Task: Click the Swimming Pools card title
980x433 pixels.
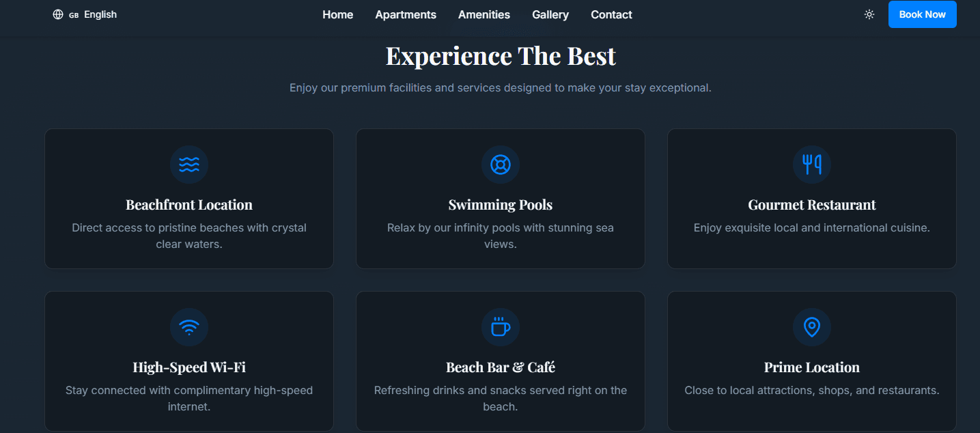Action: 501,205
